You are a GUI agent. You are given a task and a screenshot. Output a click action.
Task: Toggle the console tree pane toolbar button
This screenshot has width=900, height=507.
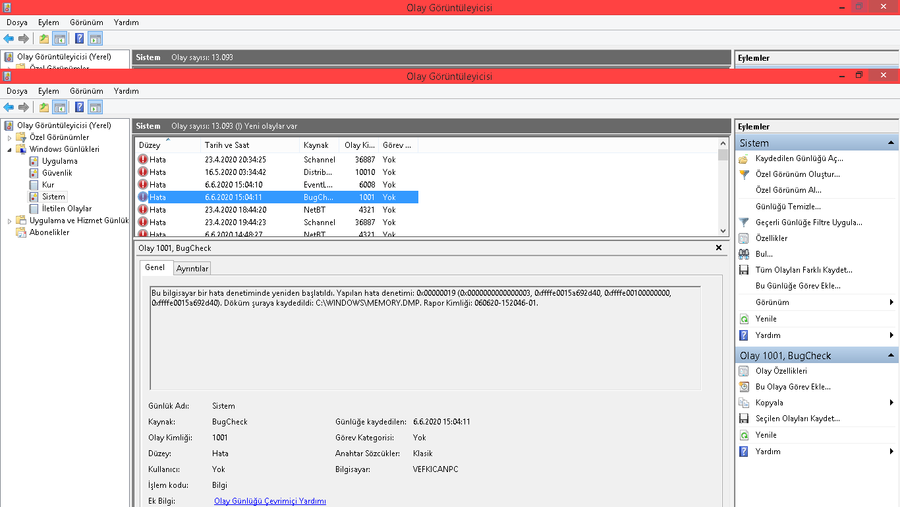(60, 107)
